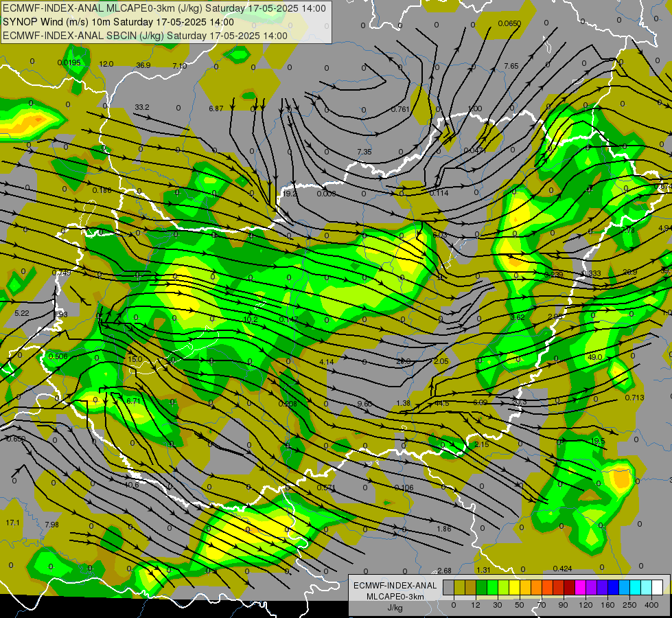Click the map value 3.62
Image resolution: width=672 pixels, height=618 pixels.
[518, 317]
